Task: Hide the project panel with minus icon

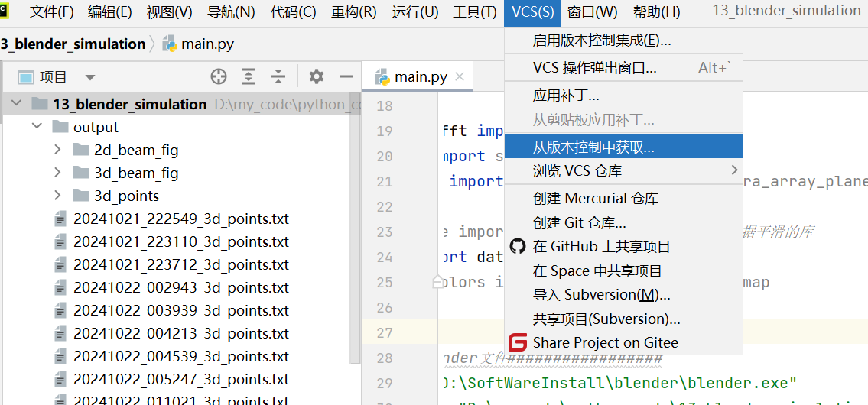Action: [x=346, y=77]
